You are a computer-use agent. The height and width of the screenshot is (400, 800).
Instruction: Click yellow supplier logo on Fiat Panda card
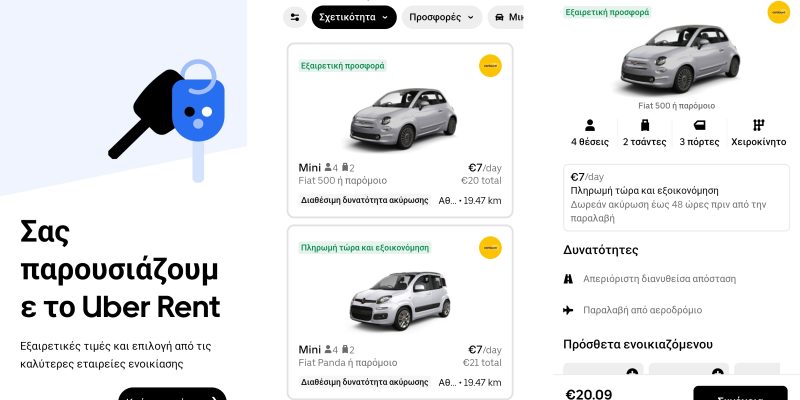click(x=490, y=248)
